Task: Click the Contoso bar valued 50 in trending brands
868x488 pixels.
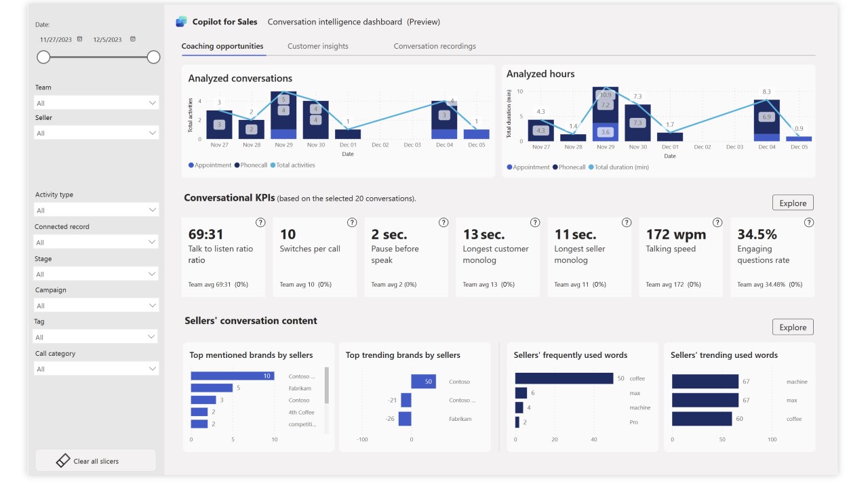Action: [423, 382]
